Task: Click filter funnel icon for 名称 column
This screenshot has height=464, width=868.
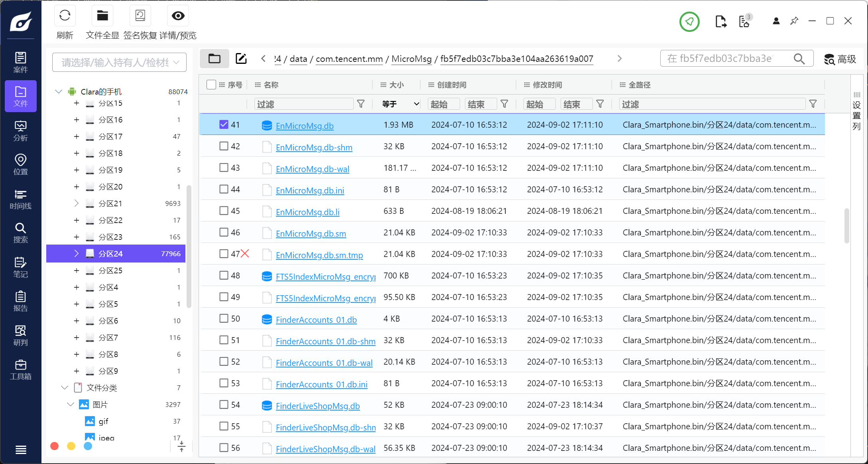Action: click(361, 104)
